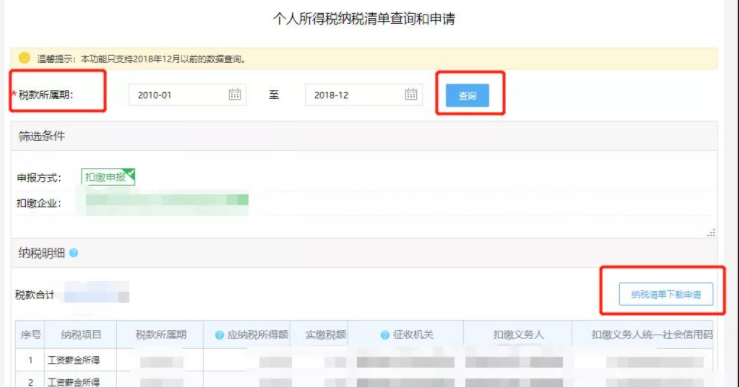The image size is (739, 388).
Task: Click help icon before 征收机关 header
Action: point(385,335)
